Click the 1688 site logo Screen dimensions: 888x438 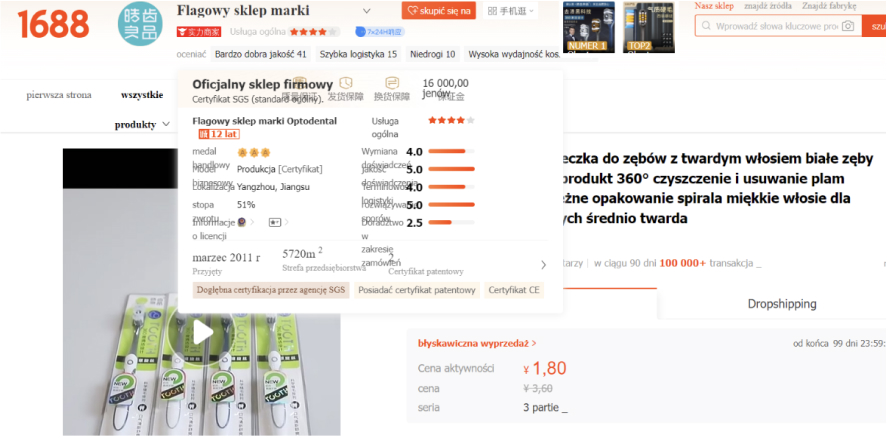point(53,24)
